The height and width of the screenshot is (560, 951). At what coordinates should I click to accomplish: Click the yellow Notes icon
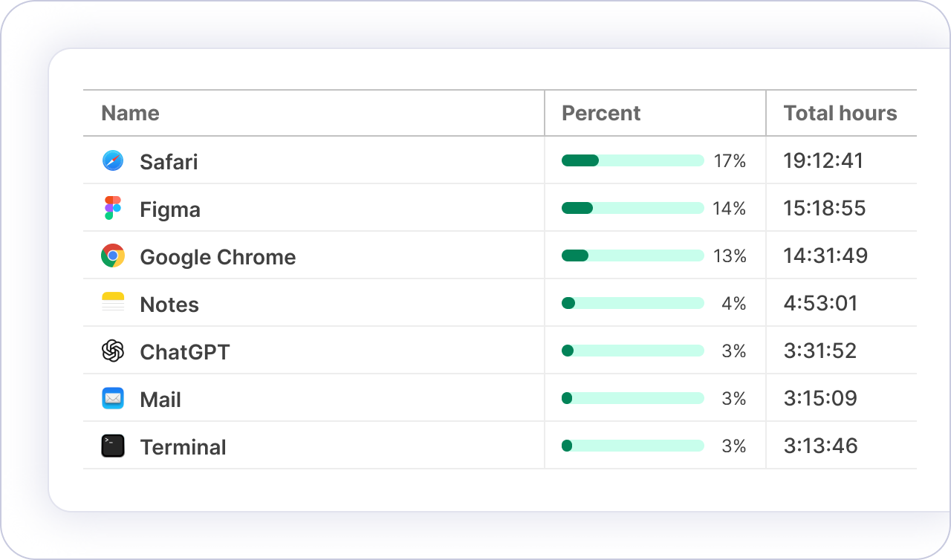tap(113, 304)
